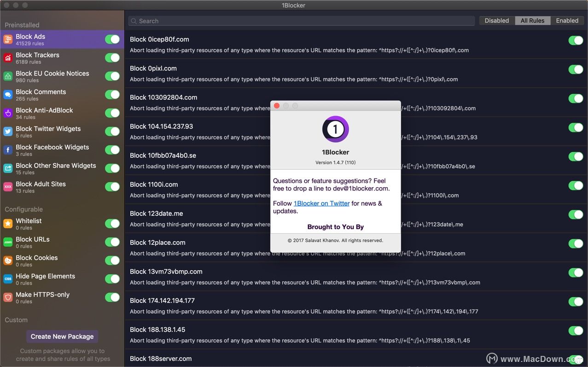Disable the Block Trackers package switch
This screenshot has width=588, height=367.
pyautogui.click(x=112, y=58)
